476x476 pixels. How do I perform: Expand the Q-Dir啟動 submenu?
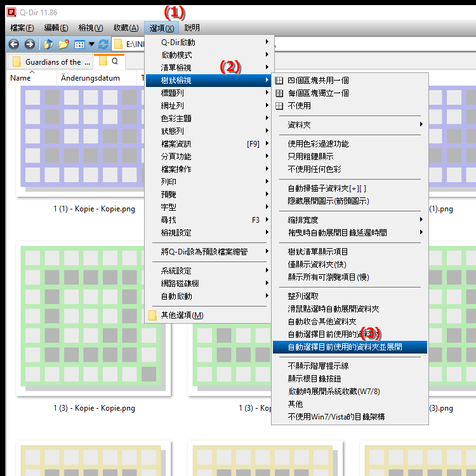pyautogui.click(x=209, y=42)
